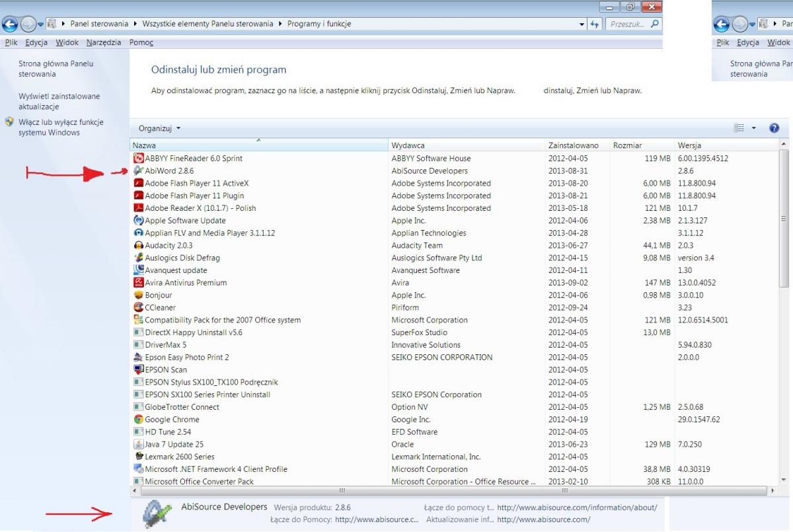Open the recent pages dropdown arrow
The height and width of the screenshot is (532, 793).
click(41, 24)
